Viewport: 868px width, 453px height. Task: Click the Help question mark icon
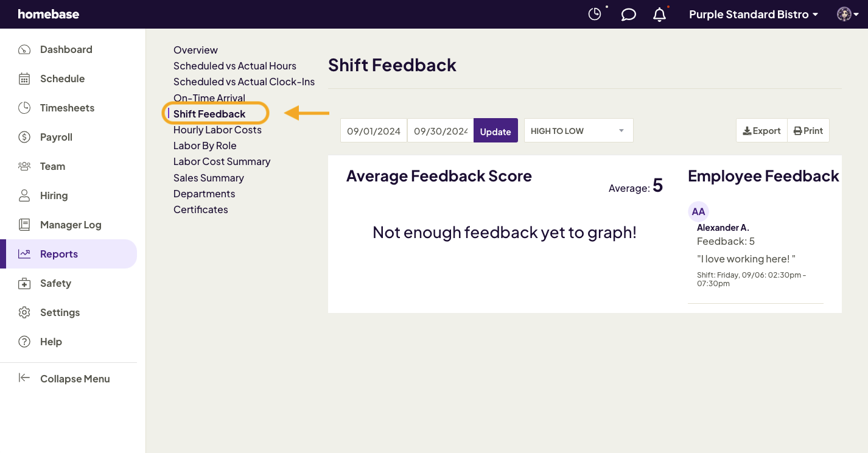pyautogui.click(x=24, y=342)
